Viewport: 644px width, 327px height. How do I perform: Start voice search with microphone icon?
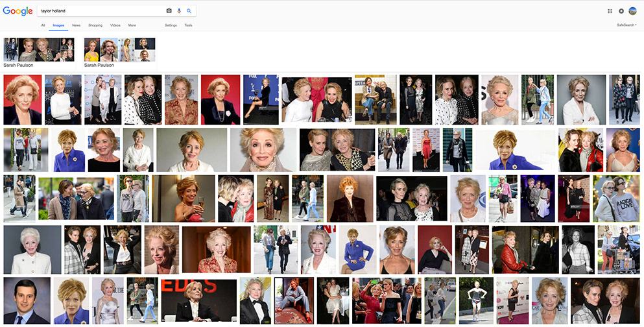tap(179, 10)
